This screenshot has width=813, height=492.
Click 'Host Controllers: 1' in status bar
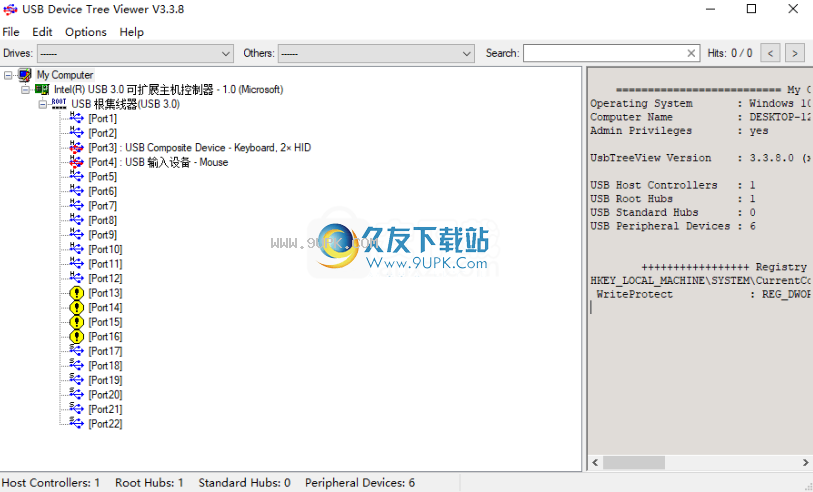click(x=51, y=483)
